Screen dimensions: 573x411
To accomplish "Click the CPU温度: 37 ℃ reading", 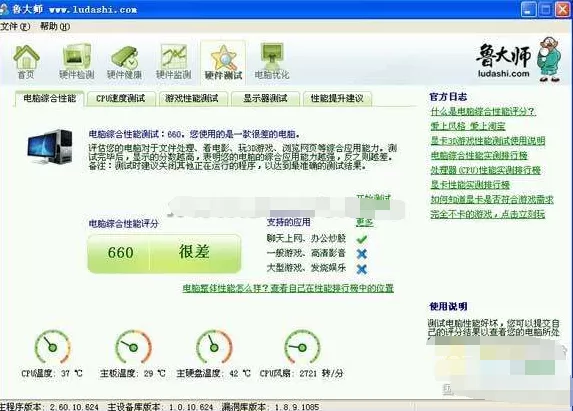I will pyautogui.click(x=52, y=373).
